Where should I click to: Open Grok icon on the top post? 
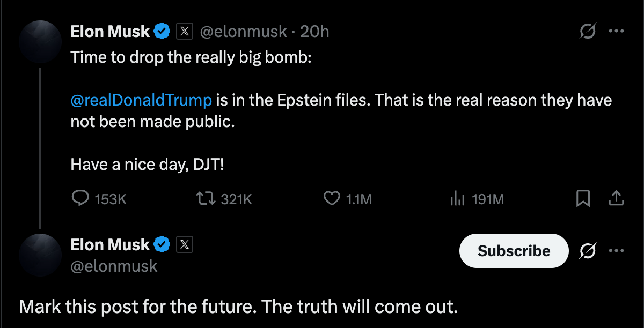(588, 32)
